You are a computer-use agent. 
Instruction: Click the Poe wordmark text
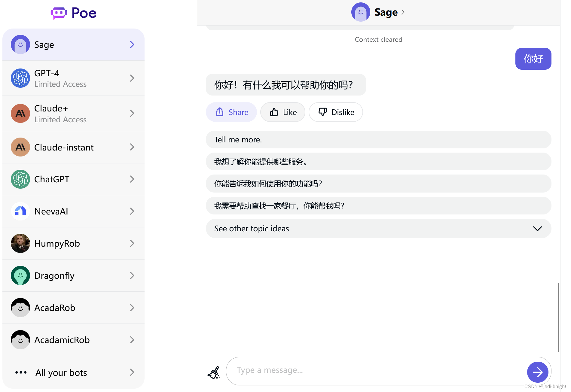84,13
